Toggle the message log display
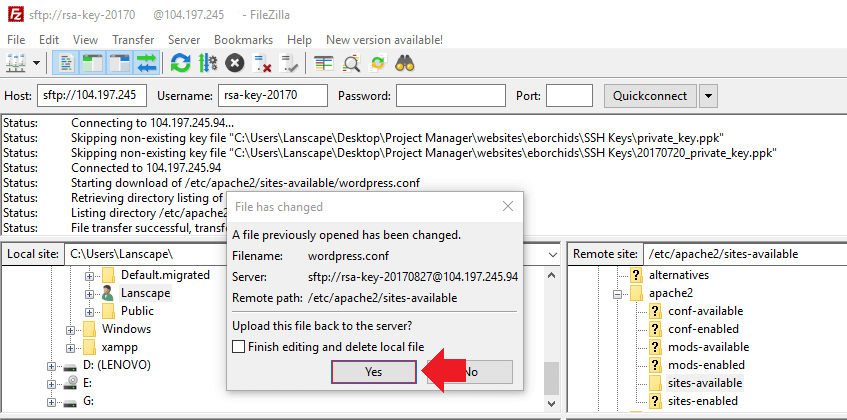 point(67,63)
